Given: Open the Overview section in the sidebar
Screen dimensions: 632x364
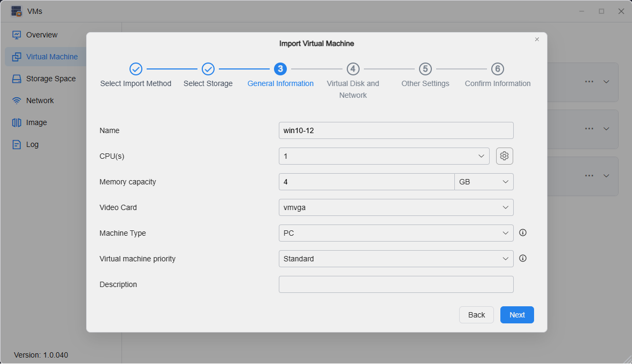Looking at the screenshot, I should [x=41, y=34].
